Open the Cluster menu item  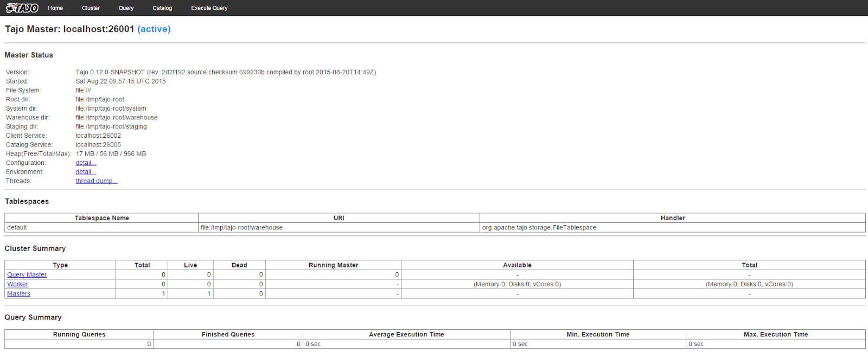pyautogui.click(x=91, y=8)
